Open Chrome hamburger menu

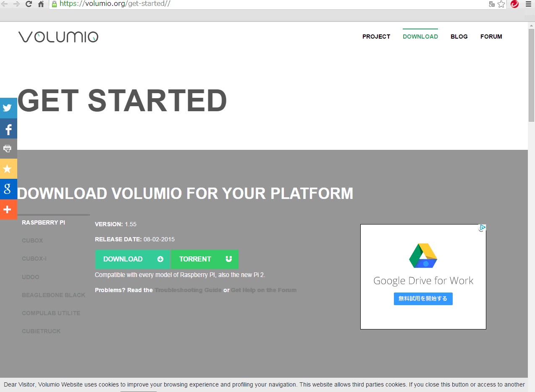pos(528,4)
